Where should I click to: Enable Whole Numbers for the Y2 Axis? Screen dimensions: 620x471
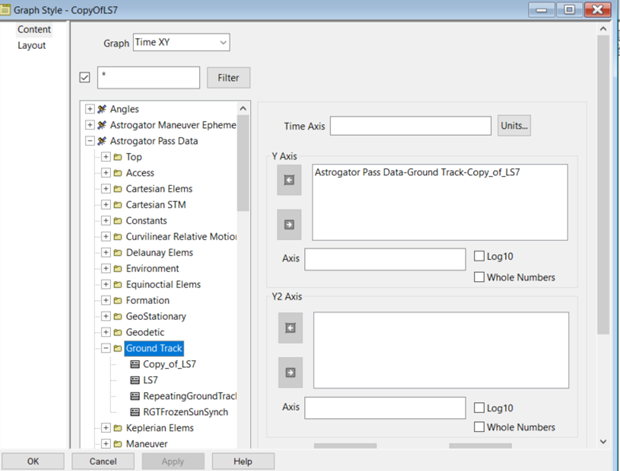coord(479,426)
